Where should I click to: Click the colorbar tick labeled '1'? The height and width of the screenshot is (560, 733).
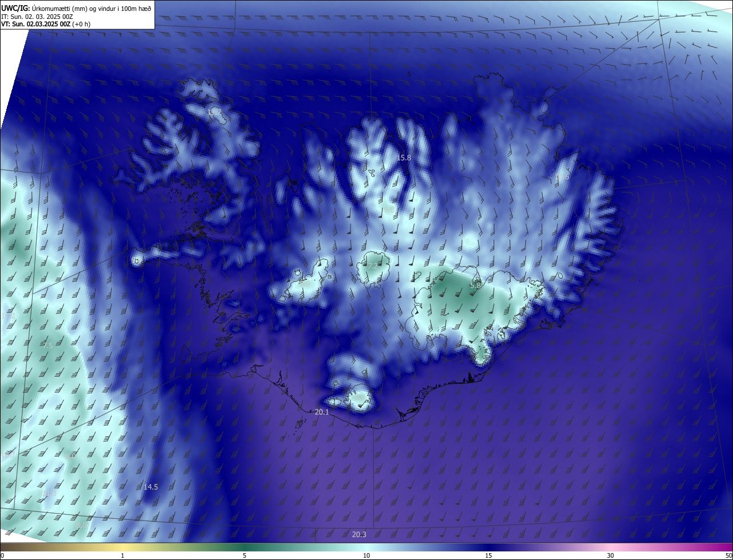123,555
